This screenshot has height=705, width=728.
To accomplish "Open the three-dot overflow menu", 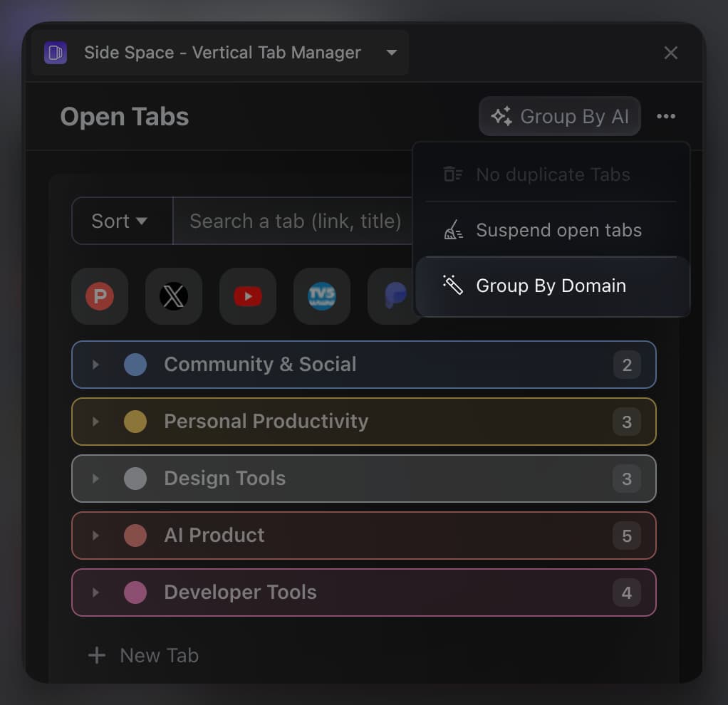I will pos(666,116).
